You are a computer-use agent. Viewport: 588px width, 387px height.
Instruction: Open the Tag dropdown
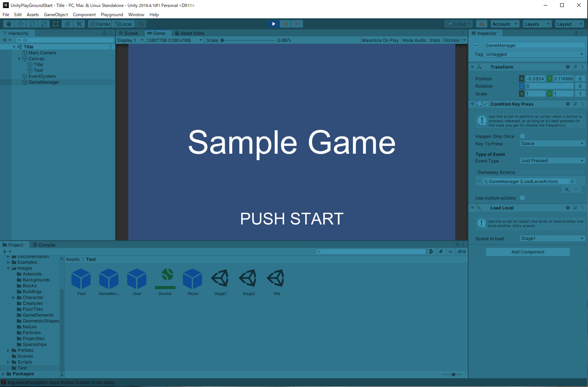coord(535,54)
